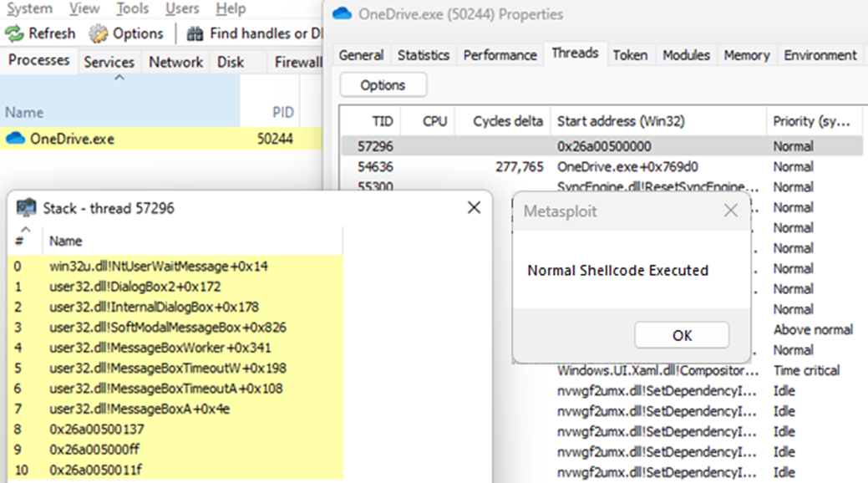Sort threads by the TID column header
Screen dimensions: 868x483
pos(382,121)
